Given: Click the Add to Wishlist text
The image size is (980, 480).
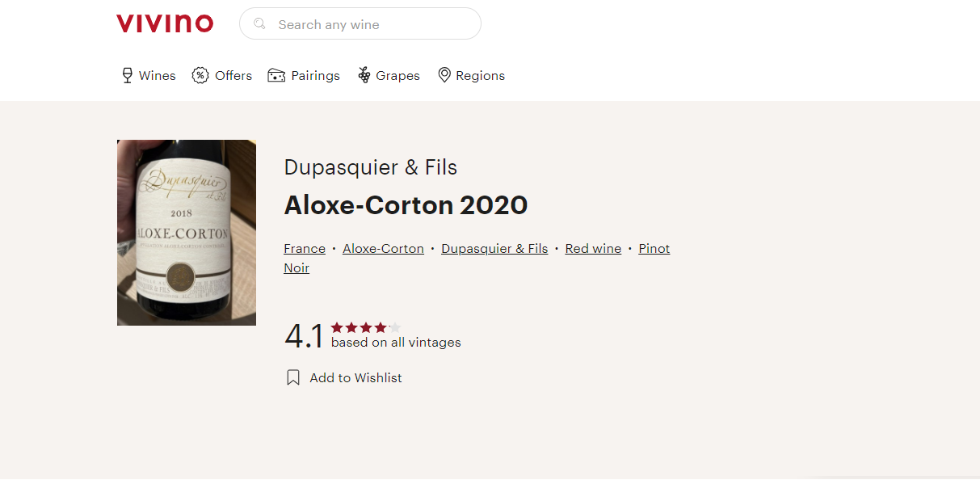Looking at the screenshot, I should coord(355,378).
